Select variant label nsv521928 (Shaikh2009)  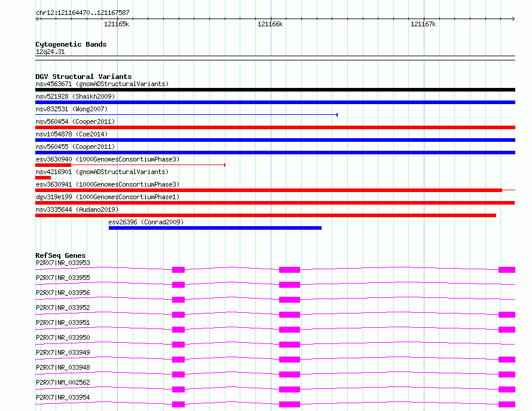pos(75,96)
